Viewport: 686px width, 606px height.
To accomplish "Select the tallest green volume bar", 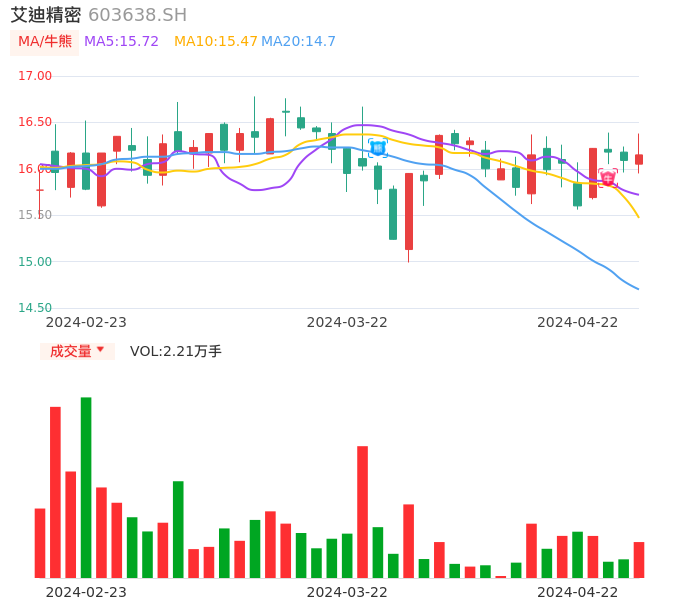I will pos(86,487).
